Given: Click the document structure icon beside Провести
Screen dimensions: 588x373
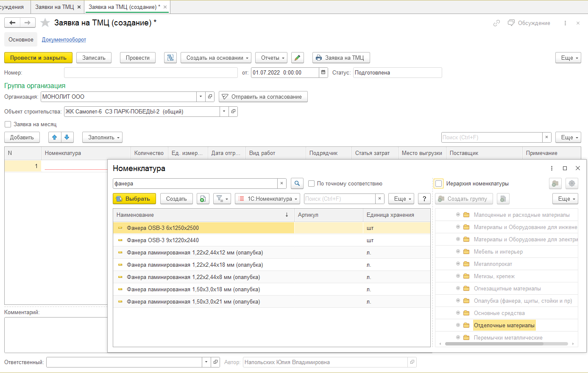Looking at the screenshot, I should point(170,58).
